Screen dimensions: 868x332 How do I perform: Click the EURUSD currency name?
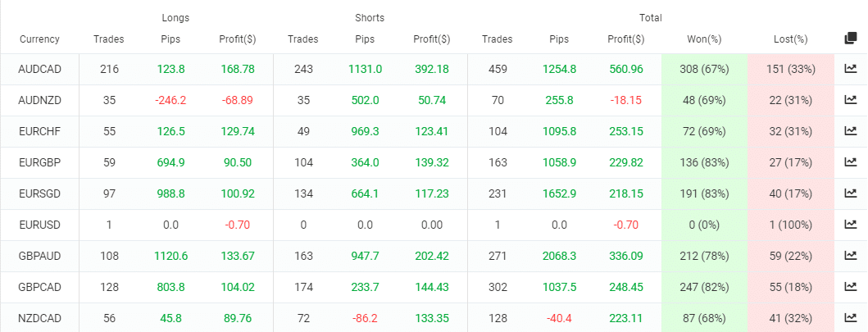coord(39,225)
